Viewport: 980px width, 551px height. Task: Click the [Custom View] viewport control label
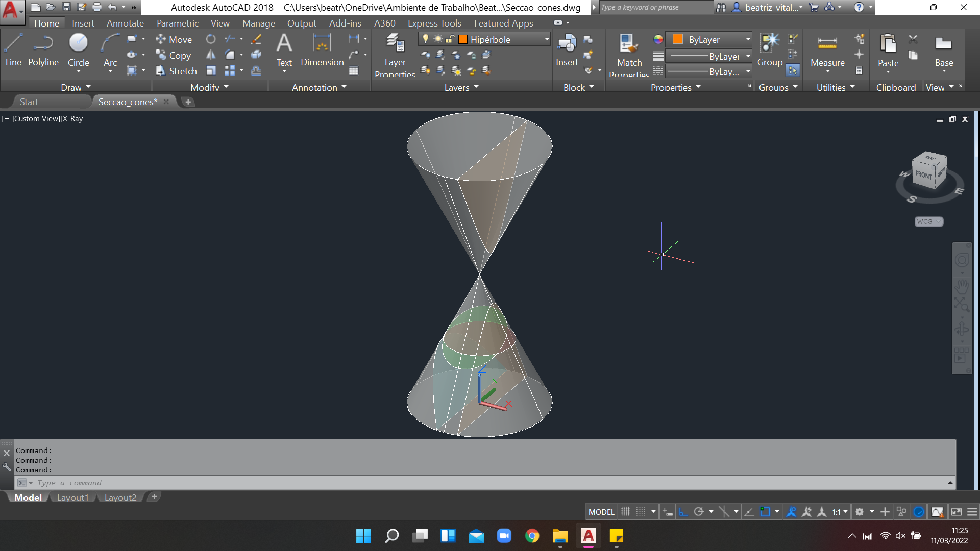point(36,118)
